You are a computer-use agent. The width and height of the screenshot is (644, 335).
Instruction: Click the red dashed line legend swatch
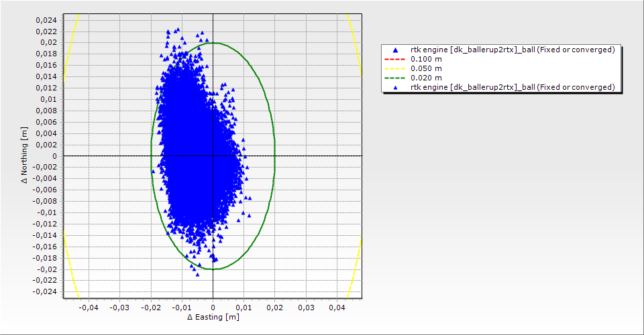click(394, 59)
